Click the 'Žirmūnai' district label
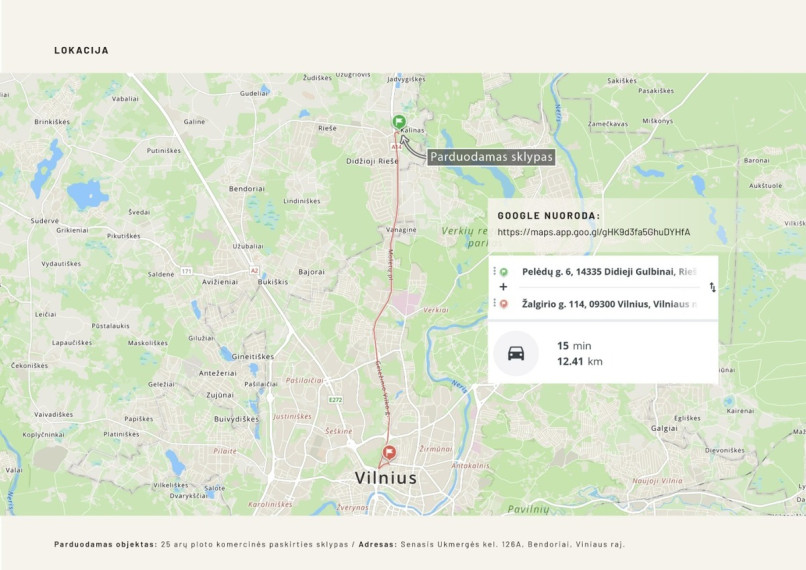806x570 pixels. [436, 449]
